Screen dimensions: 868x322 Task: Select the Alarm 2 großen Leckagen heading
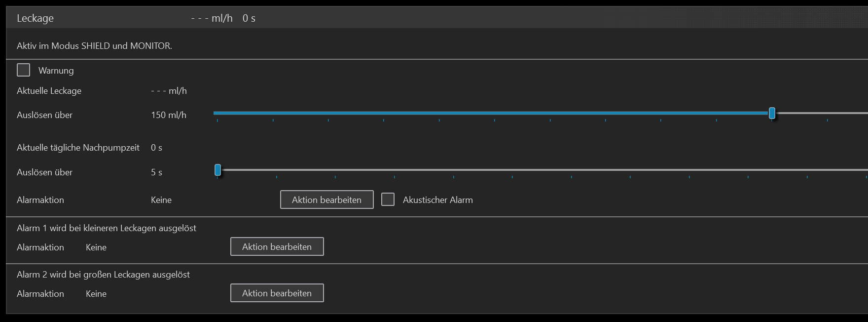103,275
